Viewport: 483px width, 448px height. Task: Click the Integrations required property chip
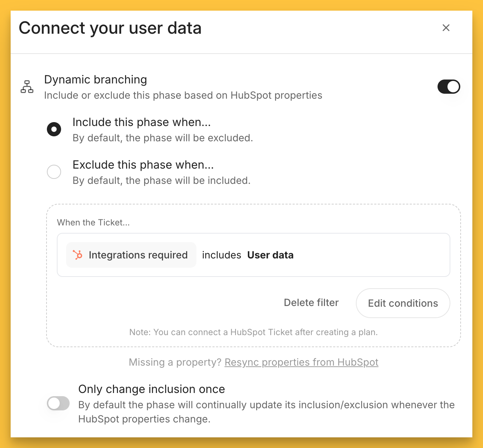click(131, 255)
